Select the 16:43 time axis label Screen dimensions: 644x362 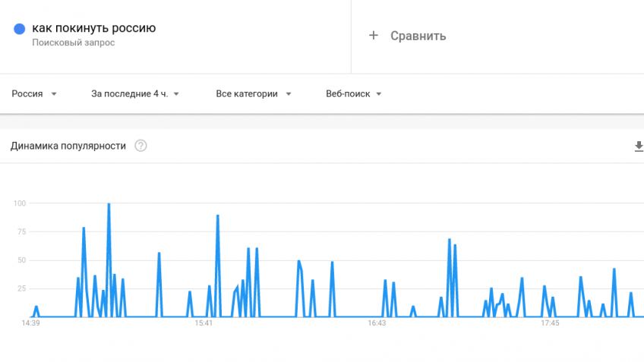pos(377,323)
